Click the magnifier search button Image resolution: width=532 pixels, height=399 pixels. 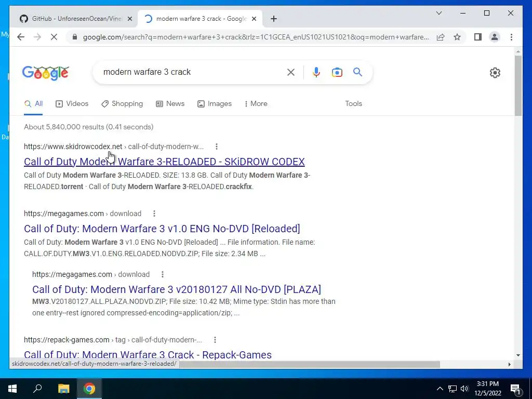357,72
